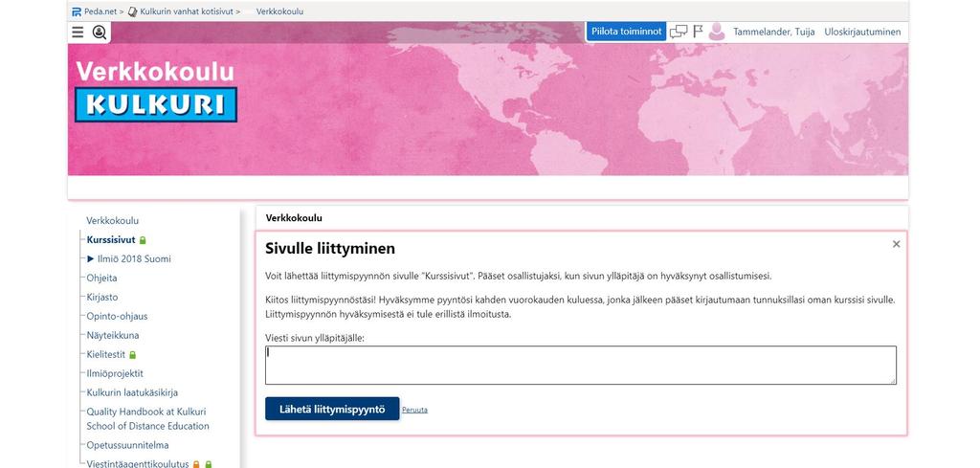Open Tammelander, Tuija profile link
Viewport: 980px width, 468px height.
point(773,32)
